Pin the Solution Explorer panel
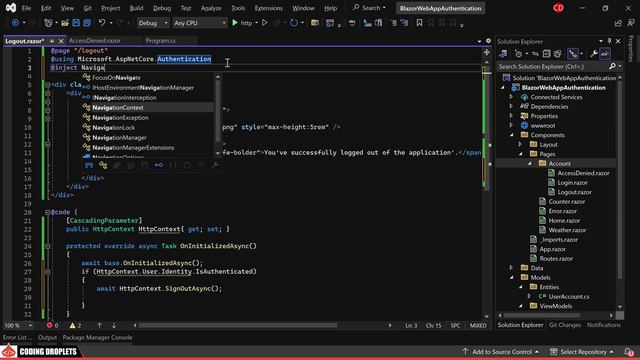640x360 pixels. pyautogui.click(x=609, y=41)
